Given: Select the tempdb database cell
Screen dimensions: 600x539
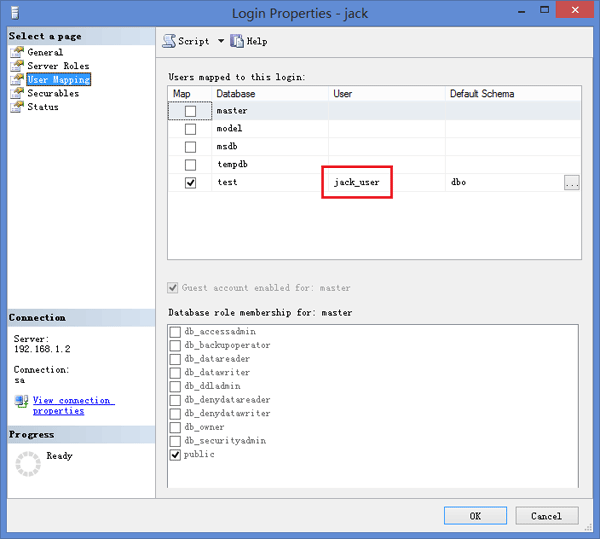Looking at the screenshot, I should coord(270,164).
